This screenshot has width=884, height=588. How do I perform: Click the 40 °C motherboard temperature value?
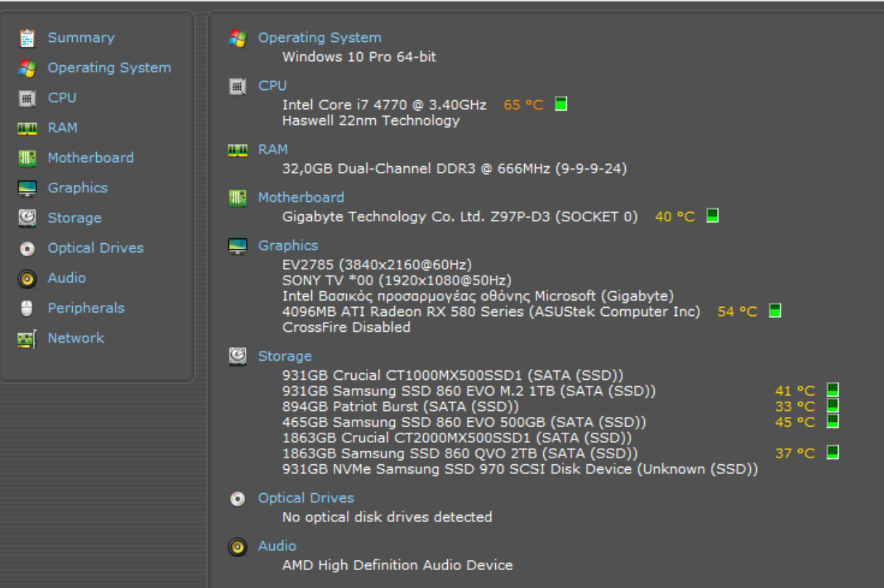point(675,217)
